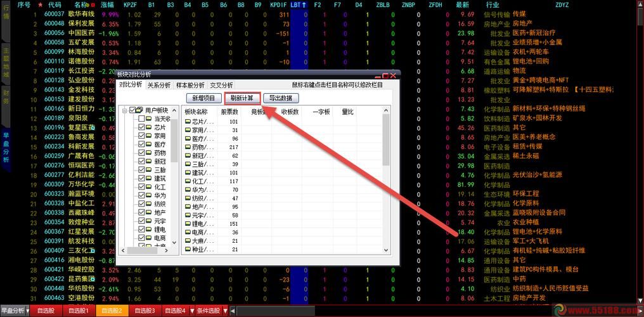
Task: Click the 化工 row icon in sector list
Action: pos(188,181)
